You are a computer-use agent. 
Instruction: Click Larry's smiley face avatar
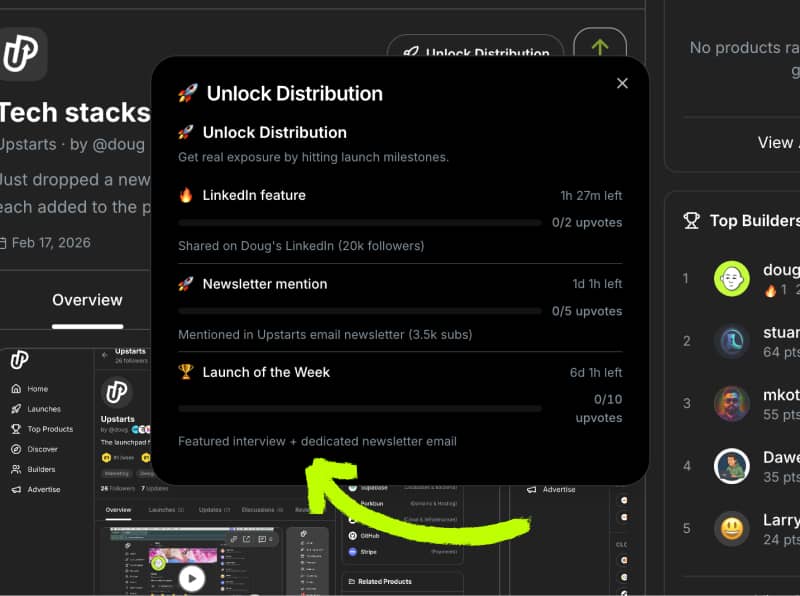732,529
